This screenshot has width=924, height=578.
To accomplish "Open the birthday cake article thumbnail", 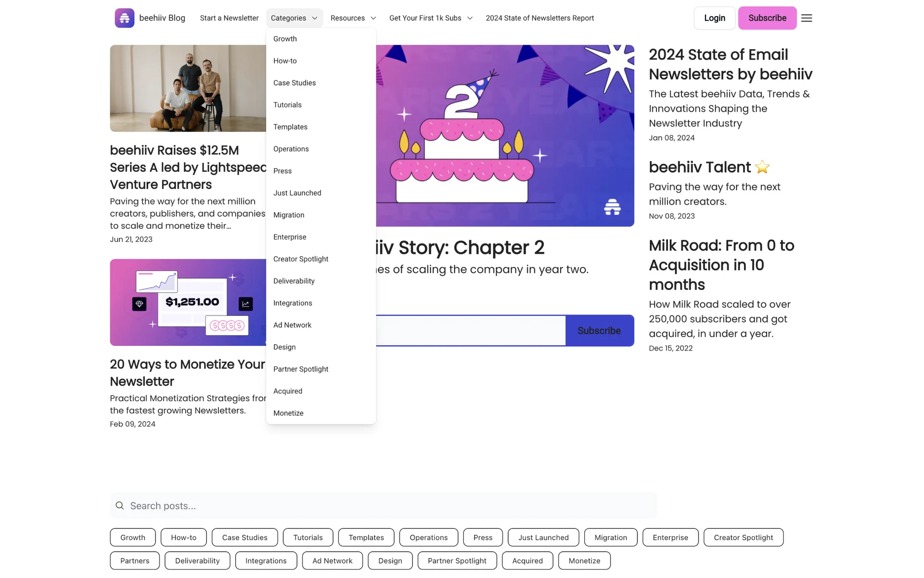I will (x=504, y=135).
